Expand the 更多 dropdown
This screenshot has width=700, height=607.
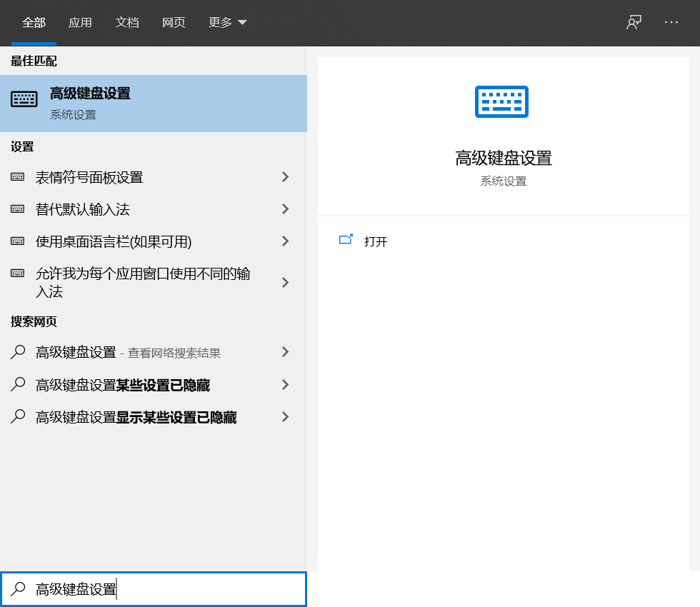(227, 22)
